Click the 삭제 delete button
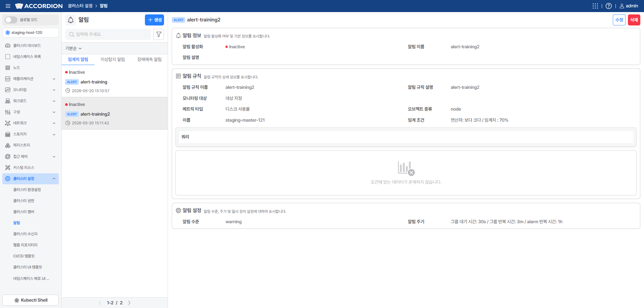The height and width of the screenshot is (308, 644). click(x=634, y=20)
